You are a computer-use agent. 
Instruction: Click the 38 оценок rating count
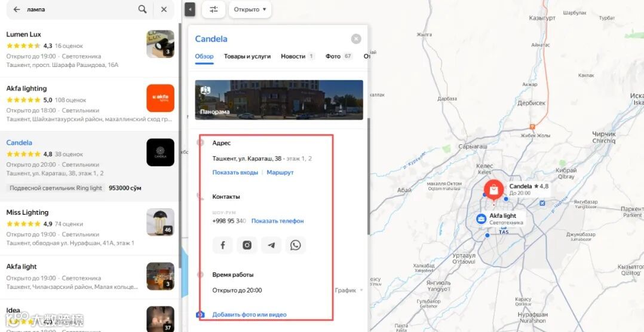coord(69,154)
